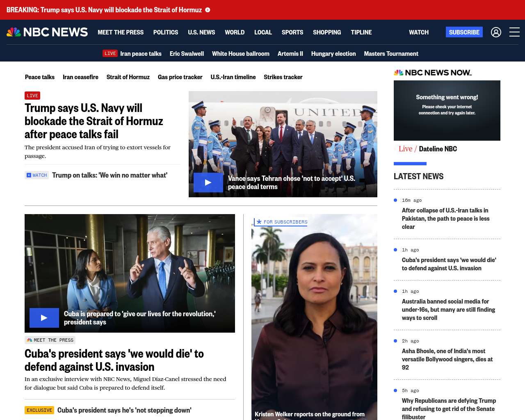Image resolution: width=525 pixels, height=420 pixels.
Task: Open the Asha Bhosle latest news story
Action: (447, 359)
